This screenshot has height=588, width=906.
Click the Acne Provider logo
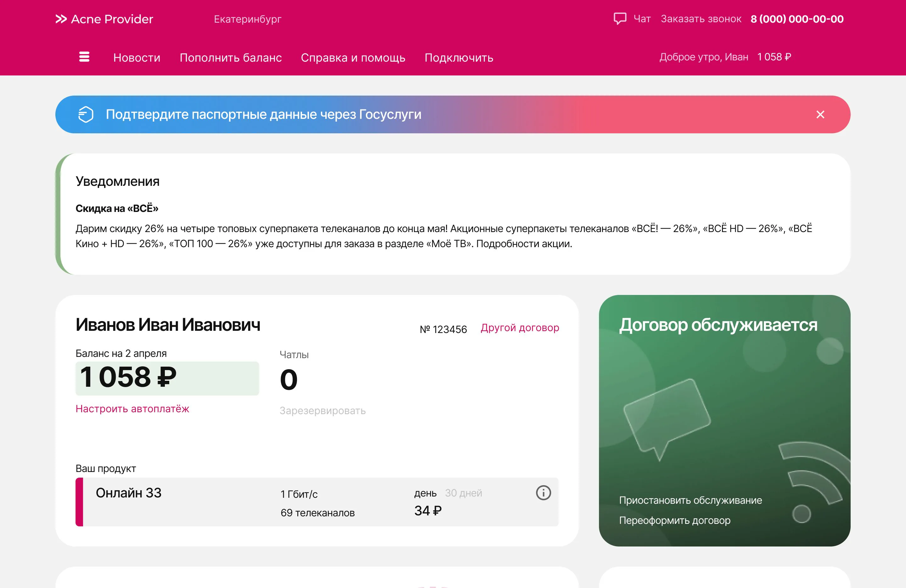point(104,19)
